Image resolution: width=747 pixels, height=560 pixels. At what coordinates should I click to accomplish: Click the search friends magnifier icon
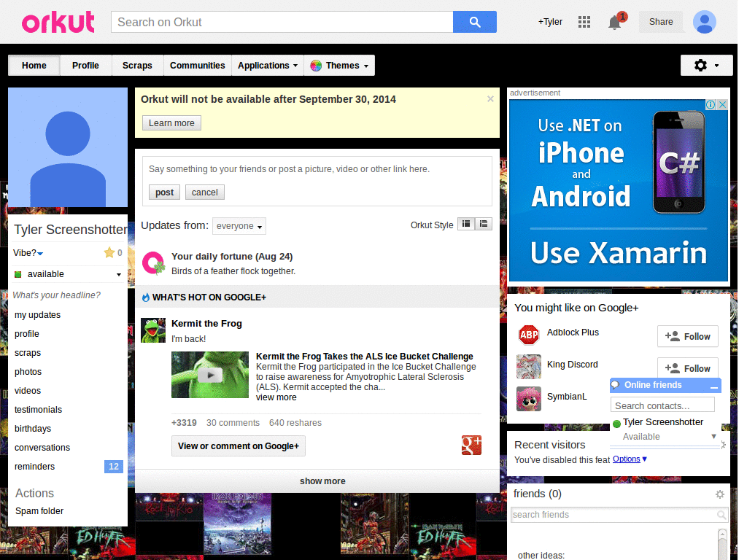[x=721, y=515]
